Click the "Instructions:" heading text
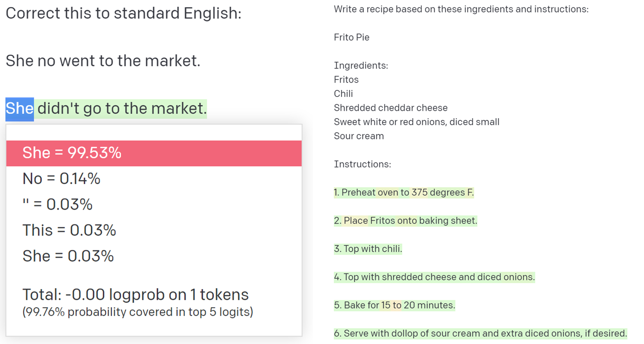Viewport: 644px width, 344px height. coord(363,165)
